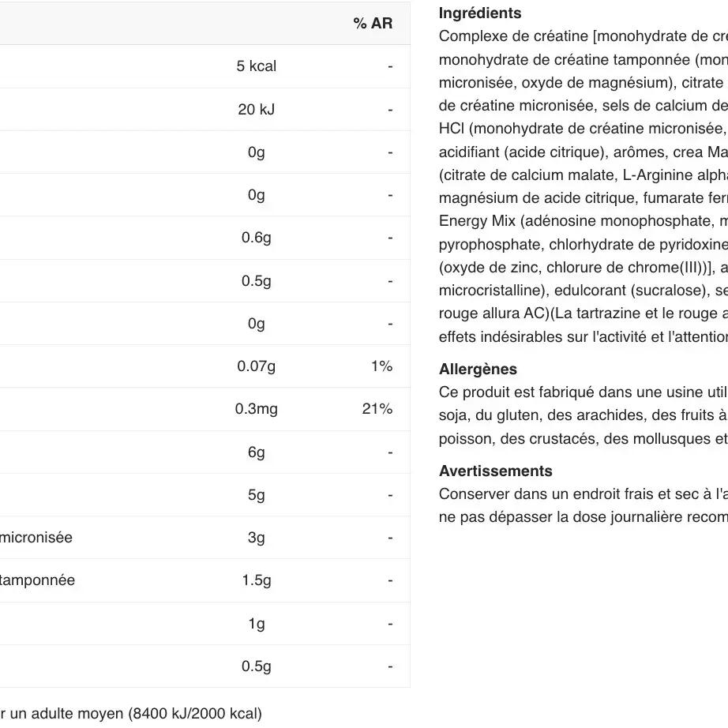Image resolution: width=728 pixels, height=728 pixels.
Task: Click the % AR column header
Action: pos(373,24)
